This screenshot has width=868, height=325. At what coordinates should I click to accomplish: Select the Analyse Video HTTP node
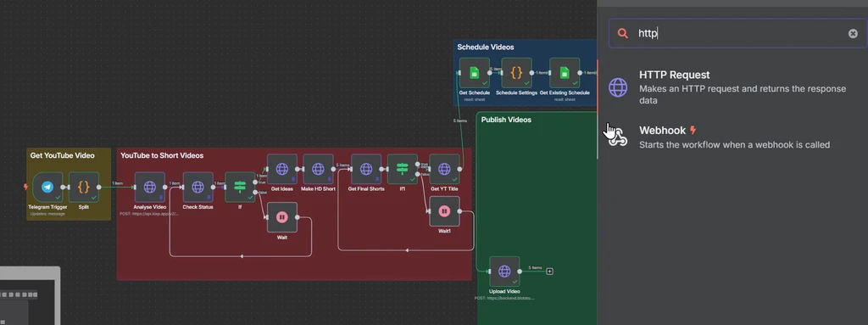point(150,187)
